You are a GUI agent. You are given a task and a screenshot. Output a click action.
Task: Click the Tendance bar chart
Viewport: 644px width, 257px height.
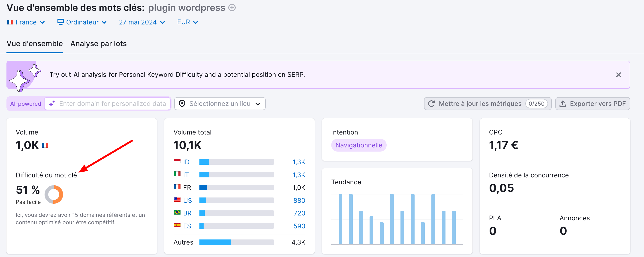point(397,219)
